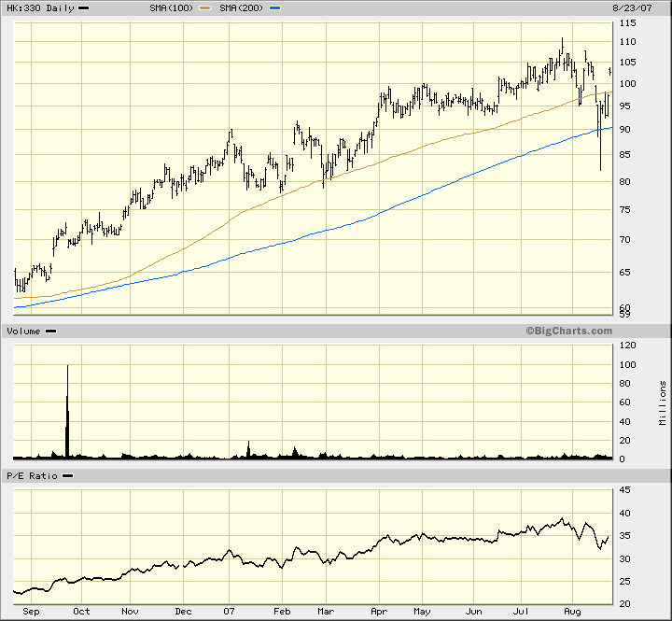Click the 90 price axis value
Viewport: 672px width, 621px height.
pos(624,129)
